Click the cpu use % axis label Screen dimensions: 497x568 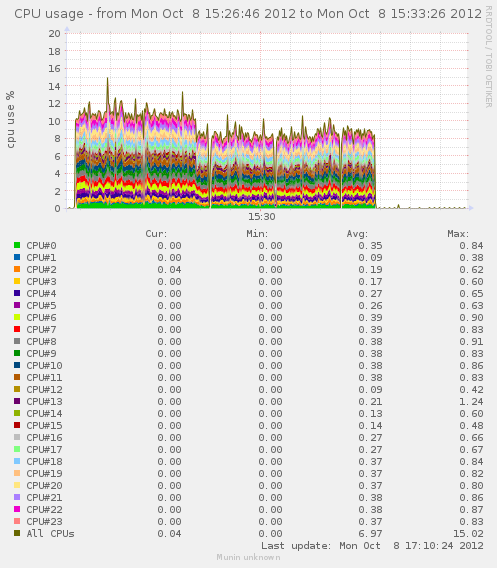point(11,120)
